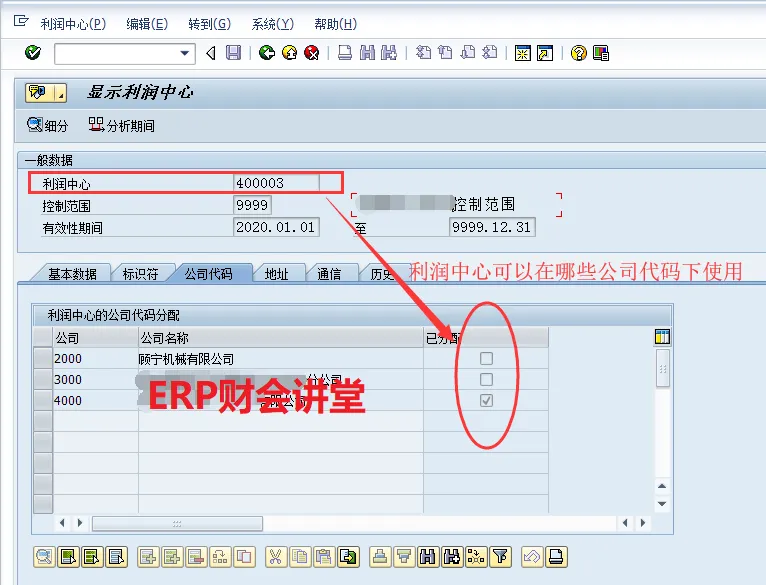
Task: Open the 利润中心(P) menu
Action: tap(73, 24)
